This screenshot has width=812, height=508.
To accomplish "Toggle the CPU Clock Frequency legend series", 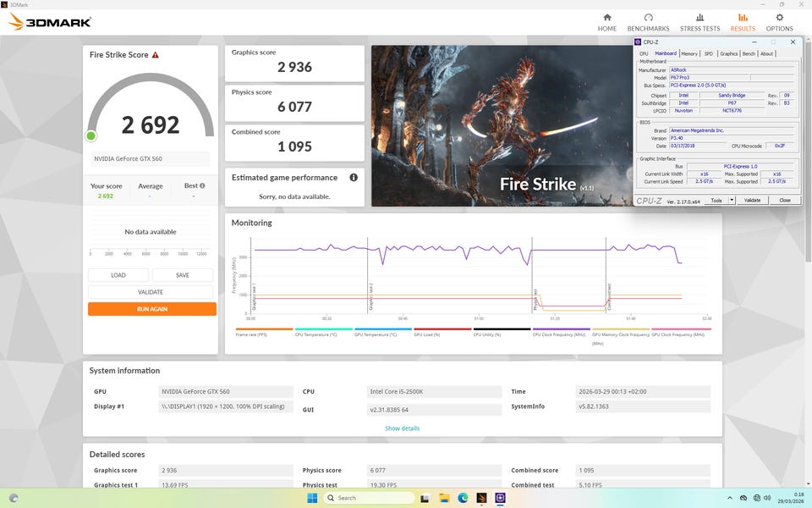I will point(562,333).
